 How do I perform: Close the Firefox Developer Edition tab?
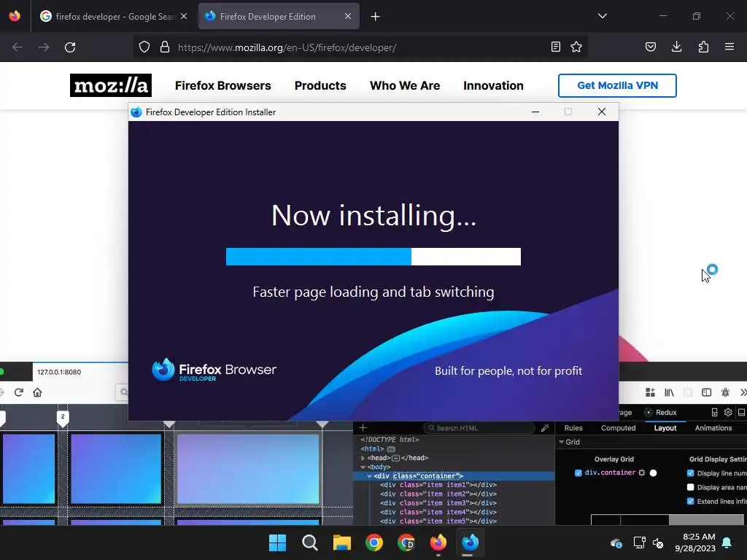click(x=348, y=16)
